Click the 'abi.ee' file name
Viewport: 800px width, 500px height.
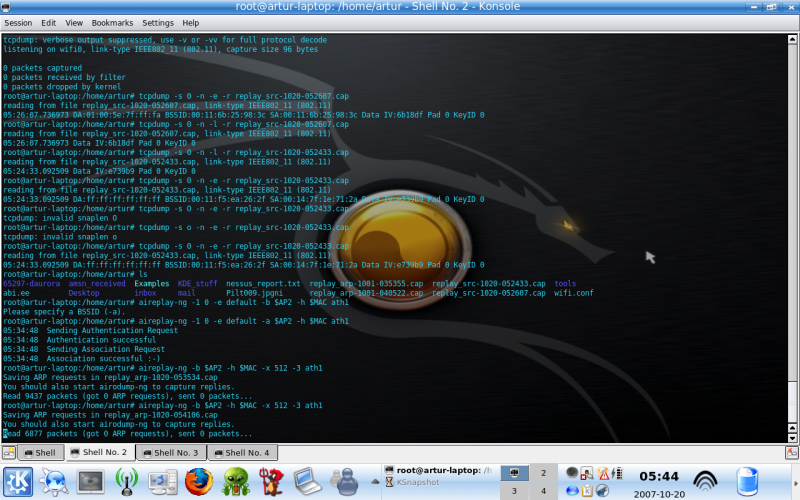tap(16, 293)
